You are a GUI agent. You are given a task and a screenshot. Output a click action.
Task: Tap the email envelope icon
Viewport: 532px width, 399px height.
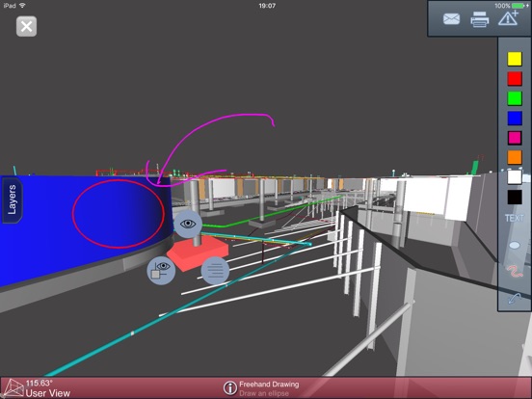click(451, 19)
